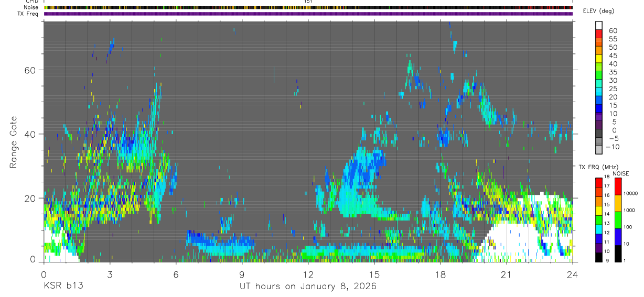Select hour 24 on the UT axis
The image size is (644, 297).
click(x=573, y=274)
